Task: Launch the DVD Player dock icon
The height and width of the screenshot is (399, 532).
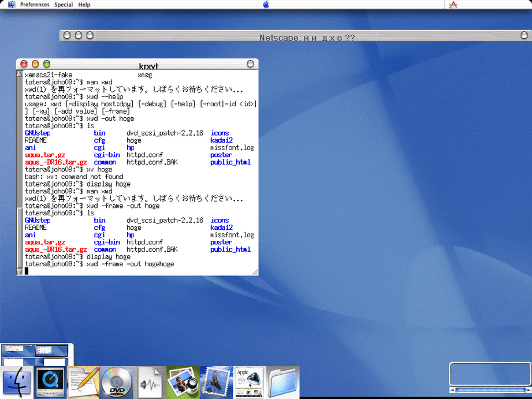Action: tap(117, 382)
